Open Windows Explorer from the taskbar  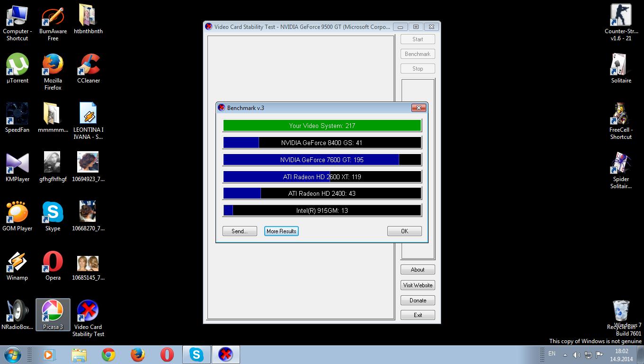(79, 355)
